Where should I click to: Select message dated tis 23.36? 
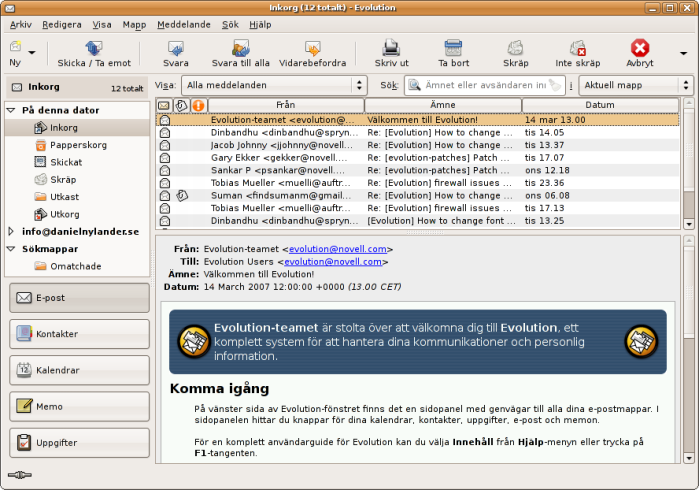[418, 183]
